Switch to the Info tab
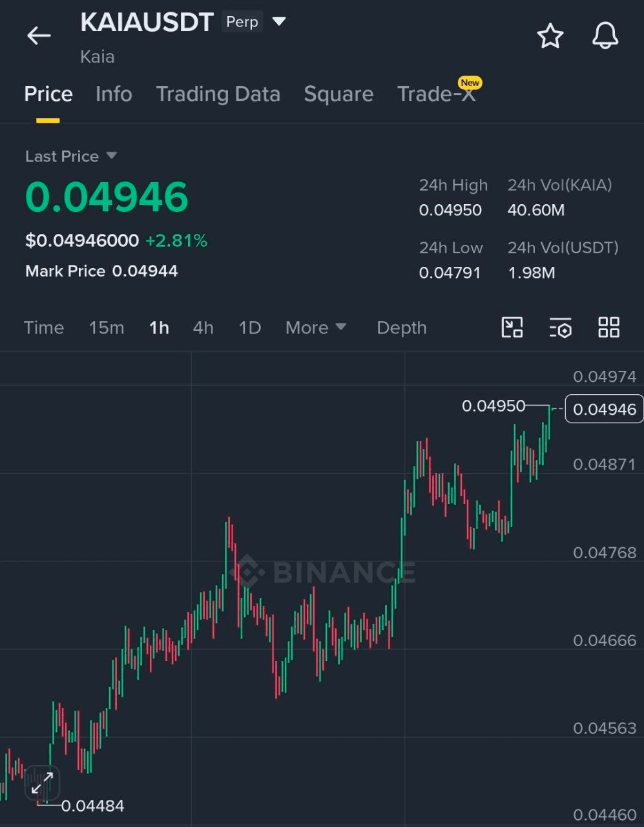This screenshot has width=644, height=827. pyautogui.click(x=114, y=94)
